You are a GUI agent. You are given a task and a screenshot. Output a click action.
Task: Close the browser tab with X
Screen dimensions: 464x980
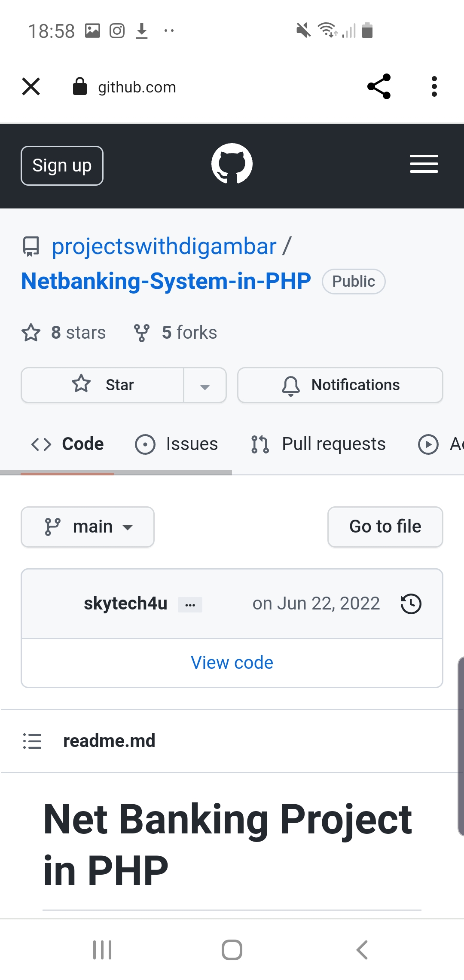[x=31, y=86]
